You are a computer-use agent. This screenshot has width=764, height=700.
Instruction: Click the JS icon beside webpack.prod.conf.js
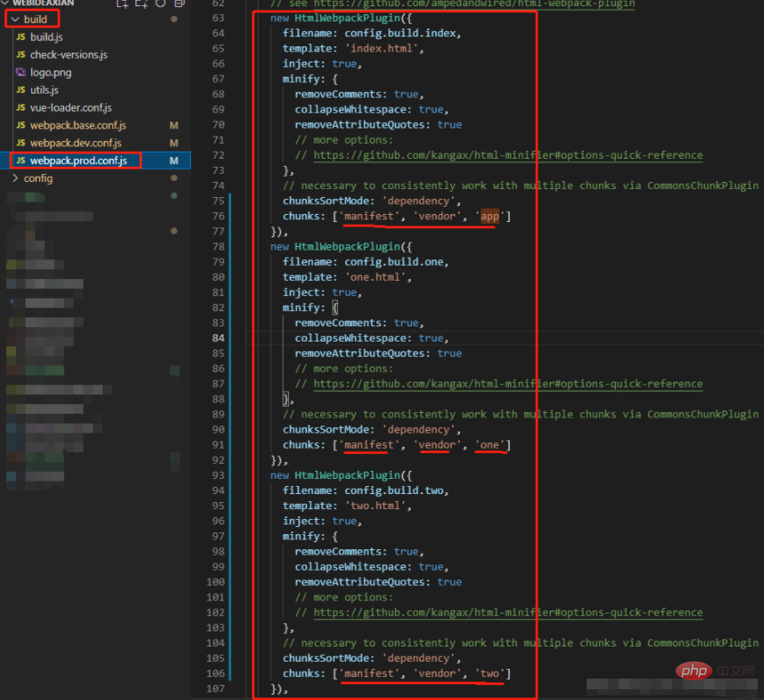(21, 161)
